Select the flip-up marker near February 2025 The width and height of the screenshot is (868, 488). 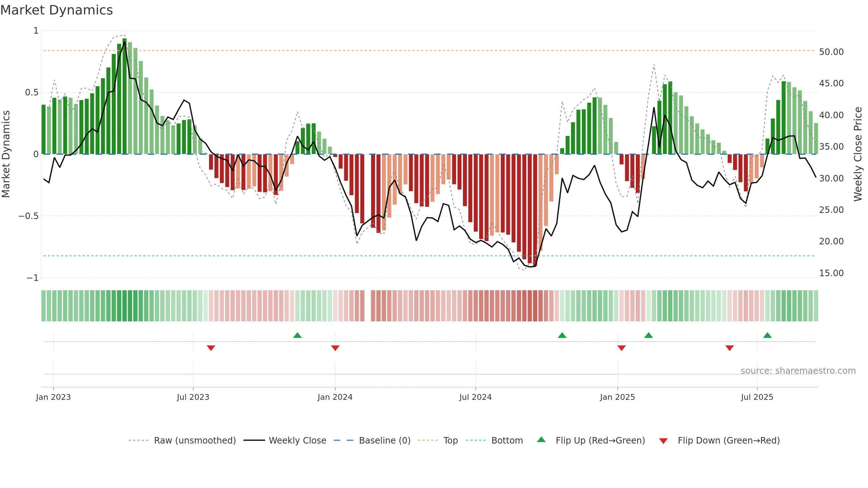pyautogui.click(x=648, y=335)
